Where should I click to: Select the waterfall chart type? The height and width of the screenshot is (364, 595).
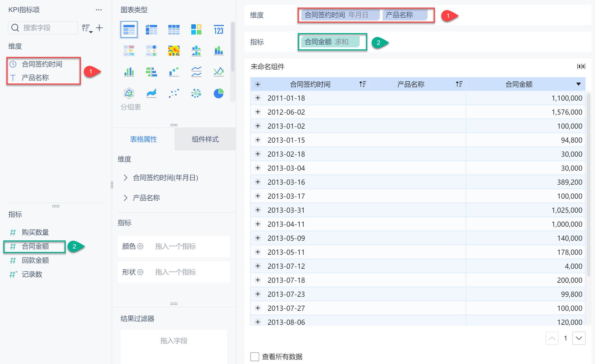point(174,72)
